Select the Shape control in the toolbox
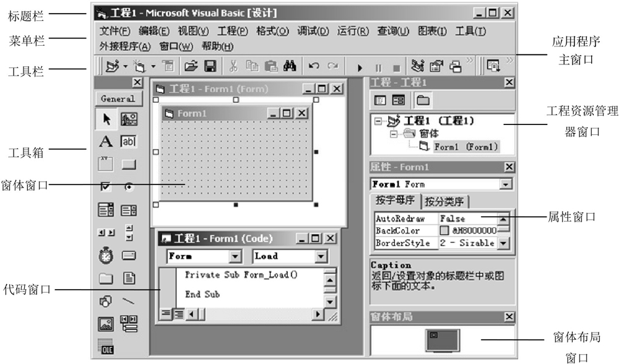Screen dimensions: 619x364 (105, 301)
